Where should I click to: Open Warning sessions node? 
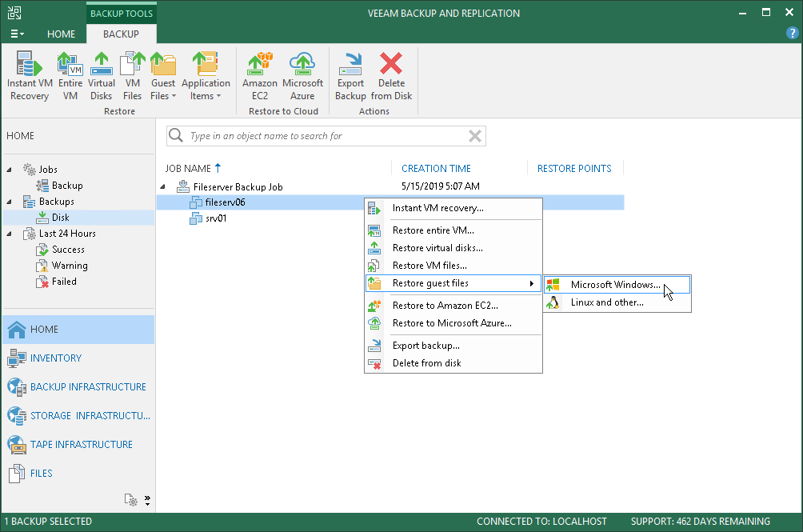pyautogui.click(x=62, y=266)
